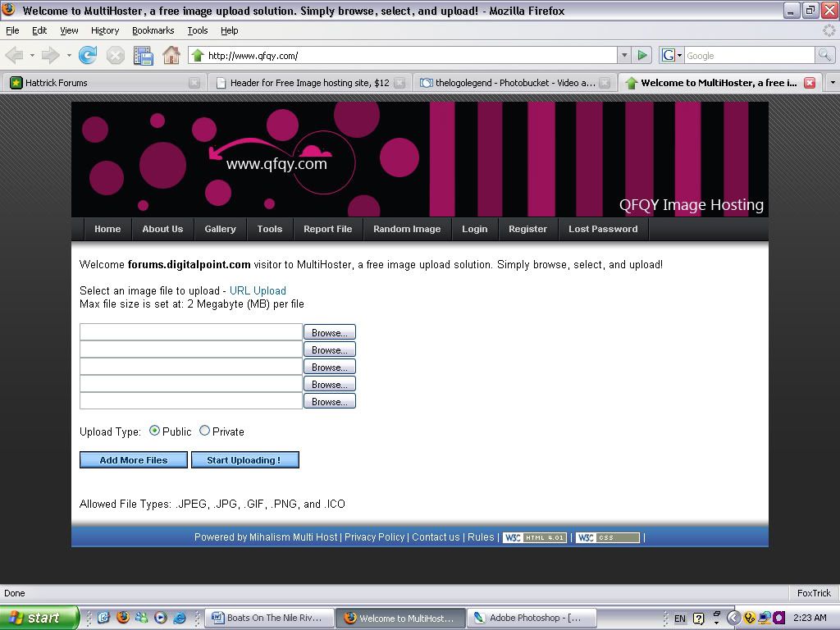Click the first Browse button
The width and height of the screenshot is (840, 630).
click(x=330, y=333)
